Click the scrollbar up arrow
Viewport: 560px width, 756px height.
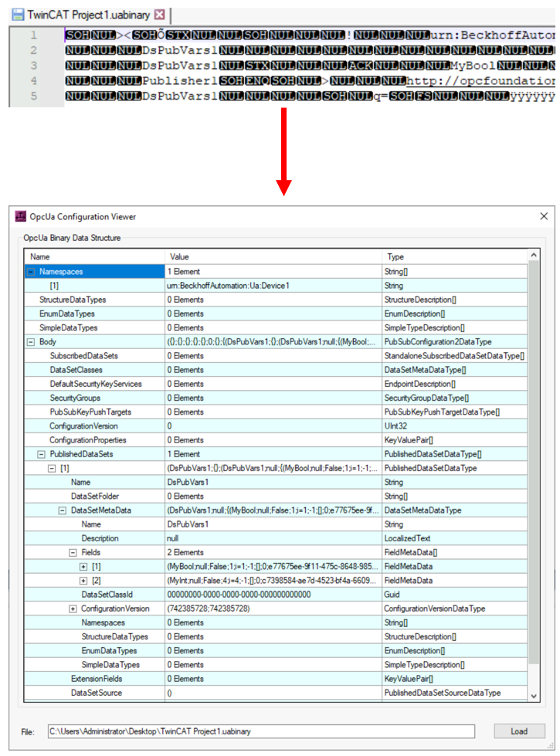click(x=534, y=255)
